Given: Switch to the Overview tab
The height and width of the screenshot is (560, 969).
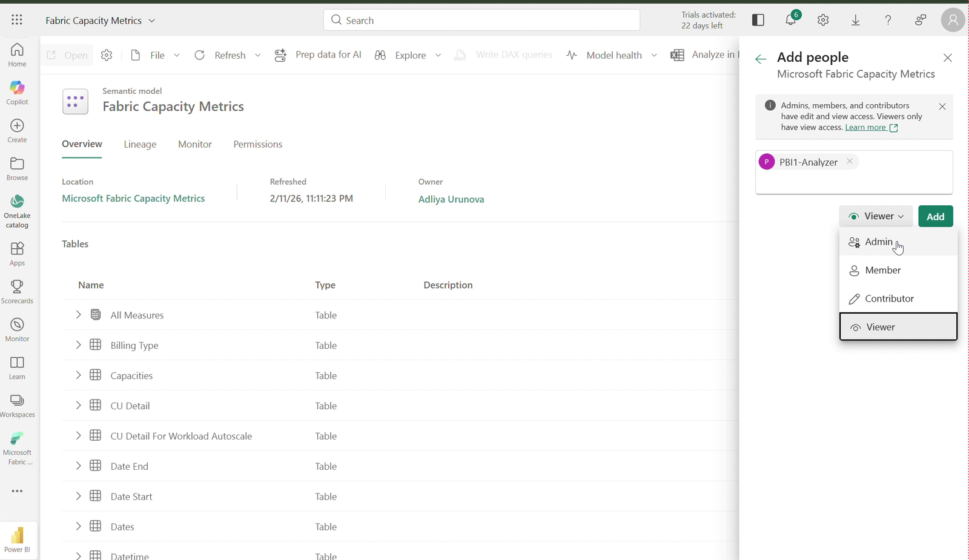Looking at the screenshot, I should click(82, 144).
